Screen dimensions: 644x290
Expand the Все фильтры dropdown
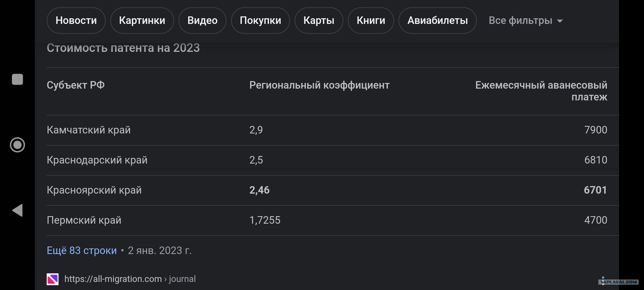pyautogui.click(x=526, y=20)
